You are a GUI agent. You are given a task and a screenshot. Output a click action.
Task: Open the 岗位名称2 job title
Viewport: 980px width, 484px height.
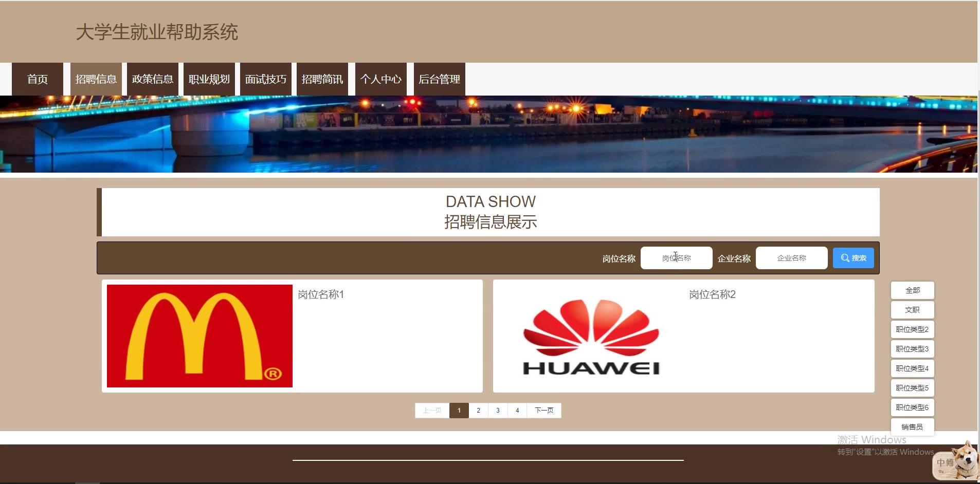coord(712,294)
